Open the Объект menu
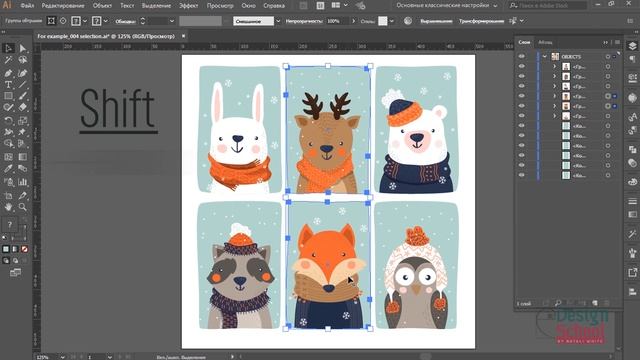The image size is (640, 360). click(102, 6)
